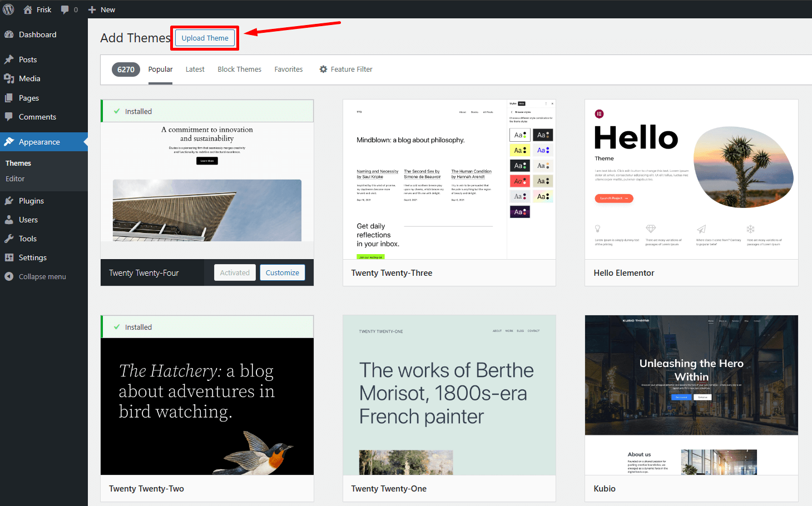Open the Kubio theme preview thumbnail
812x506 pixels.
[x=691, y=395]
